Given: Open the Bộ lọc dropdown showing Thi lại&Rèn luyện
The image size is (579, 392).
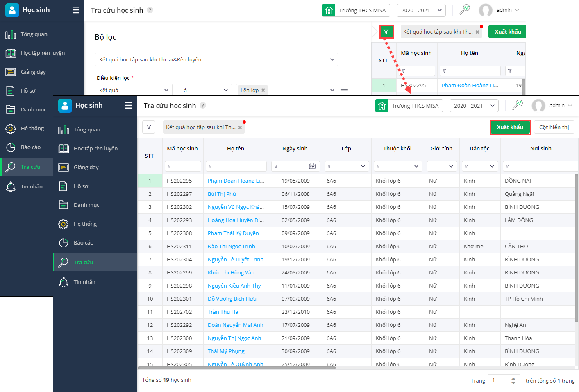Looking at the screenshot, I should (216, 59).
